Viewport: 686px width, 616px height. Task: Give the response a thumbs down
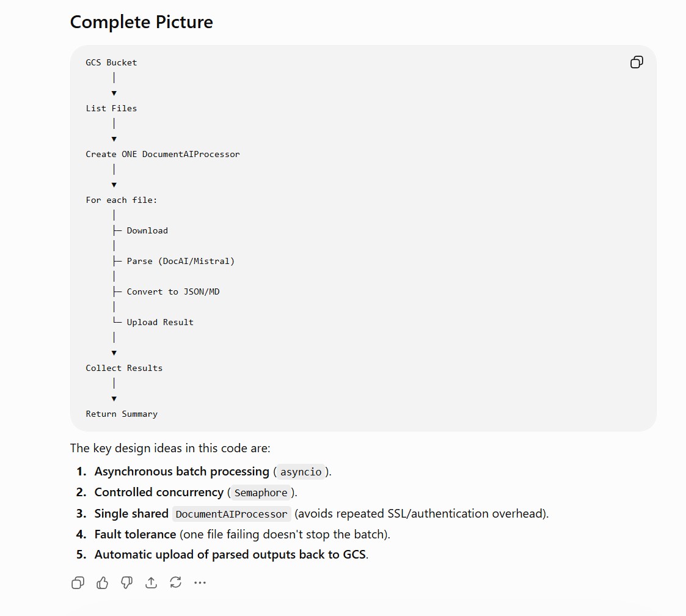[x=127, y=583]
